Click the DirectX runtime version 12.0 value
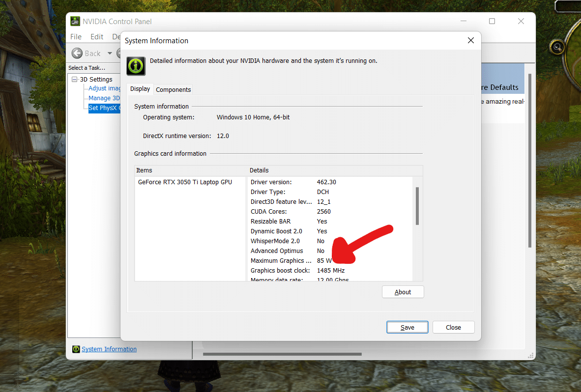The height and width of the screenshot is (392, 581). 223,136
